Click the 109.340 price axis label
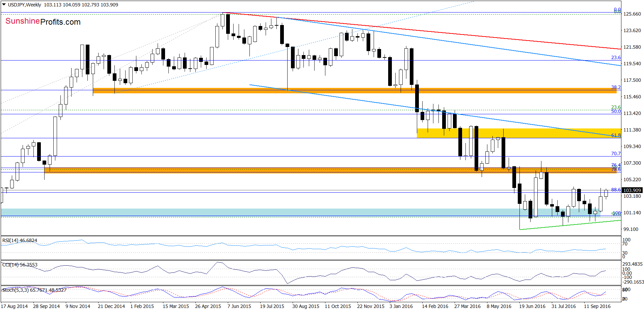 632,146
